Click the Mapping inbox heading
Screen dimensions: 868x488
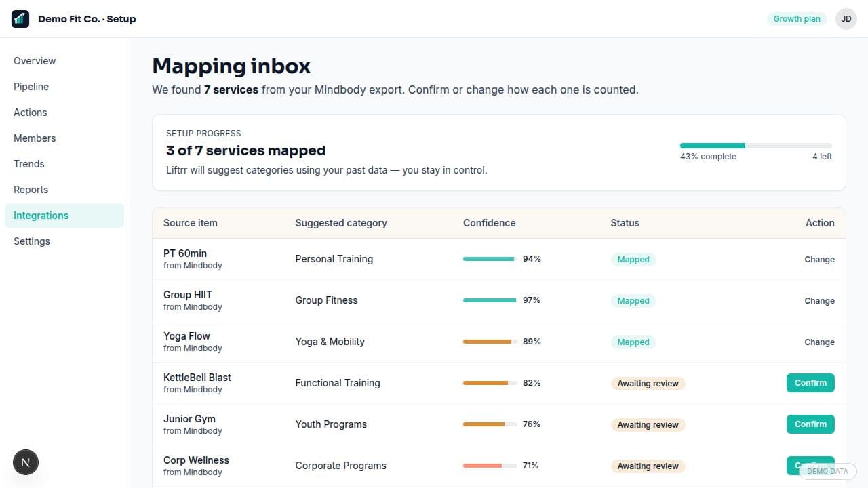pos(231,66)
